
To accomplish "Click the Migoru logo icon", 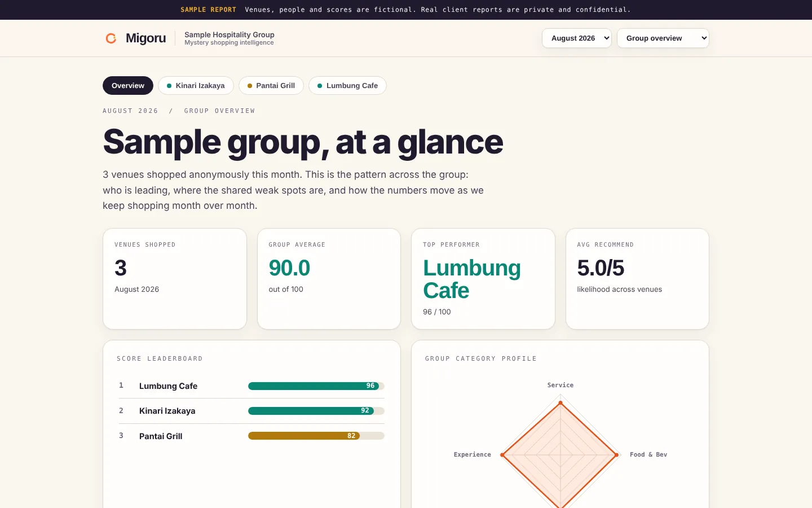I will click(x=111, y=38).
